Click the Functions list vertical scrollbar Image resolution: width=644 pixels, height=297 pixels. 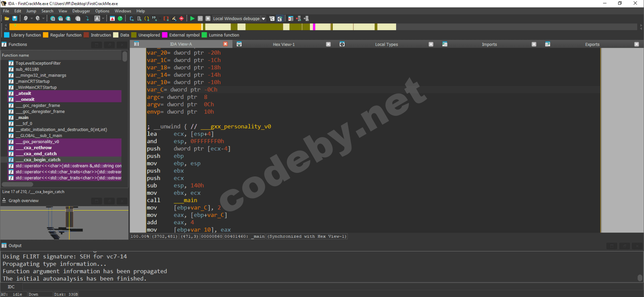click(x=125, y=57)
